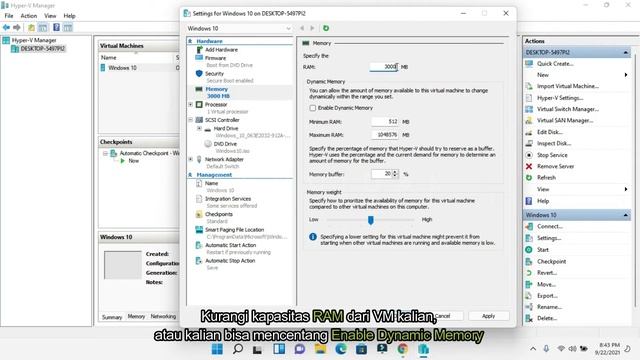
Task: Expand the New submenu arrow in Actions
Action: coord(626,75)
